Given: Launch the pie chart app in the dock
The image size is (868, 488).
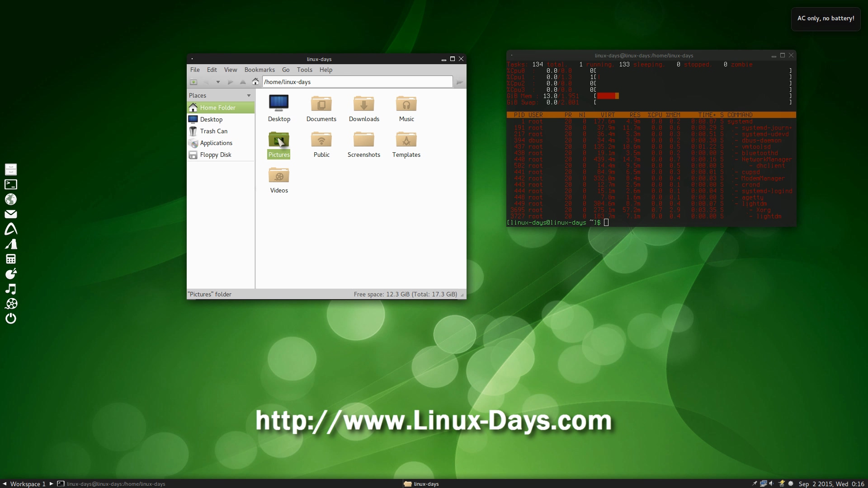Looking at the screenshot, I should (11, 274).
